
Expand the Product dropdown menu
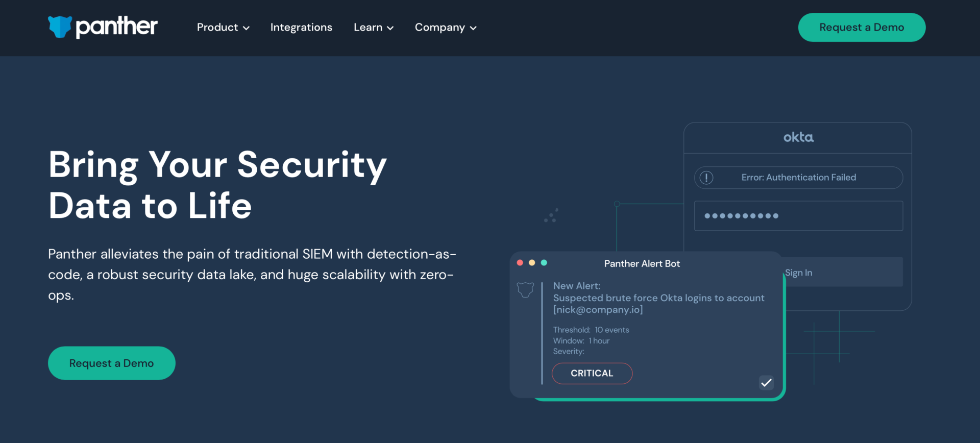tap(223, 28)
